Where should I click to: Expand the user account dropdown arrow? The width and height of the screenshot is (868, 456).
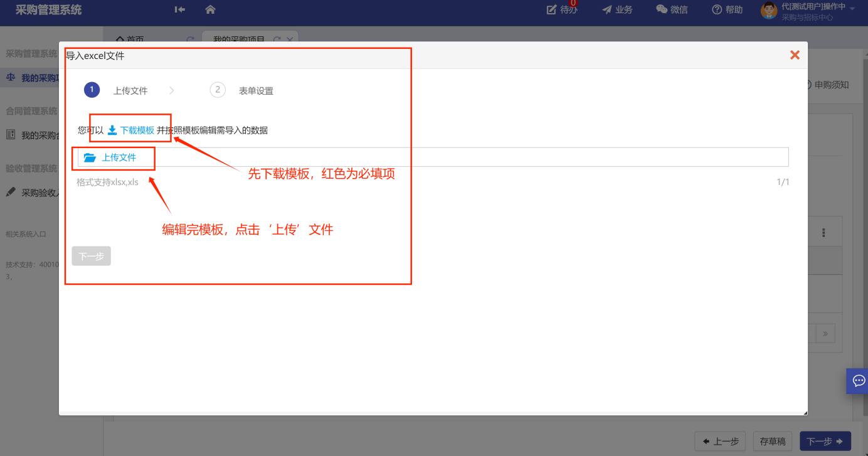852,8
